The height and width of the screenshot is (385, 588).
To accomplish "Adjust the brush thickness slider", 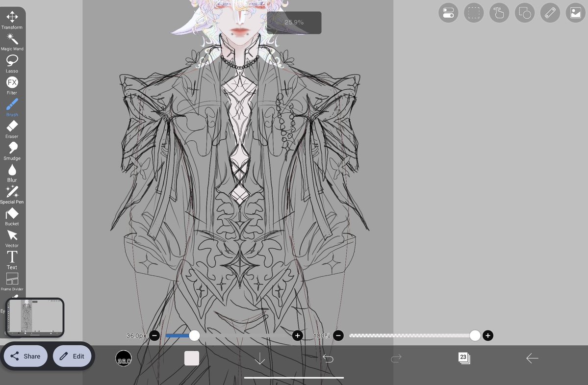I will point(226,335).
